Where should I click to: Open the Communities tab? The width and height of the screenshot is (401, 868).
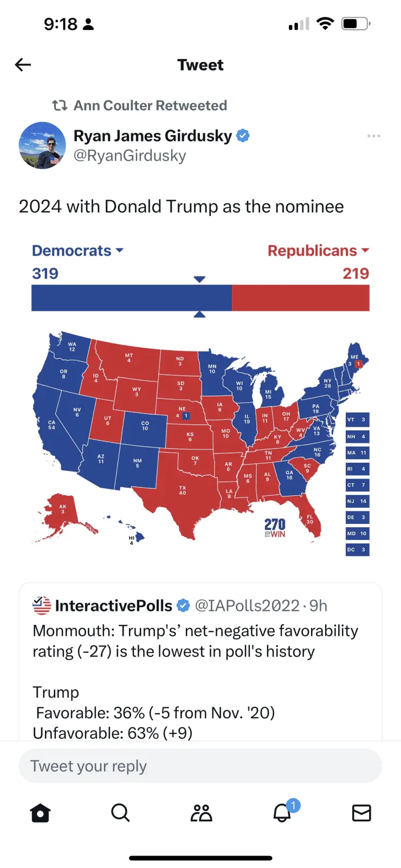pyautogui.click(x=201, y=813)
